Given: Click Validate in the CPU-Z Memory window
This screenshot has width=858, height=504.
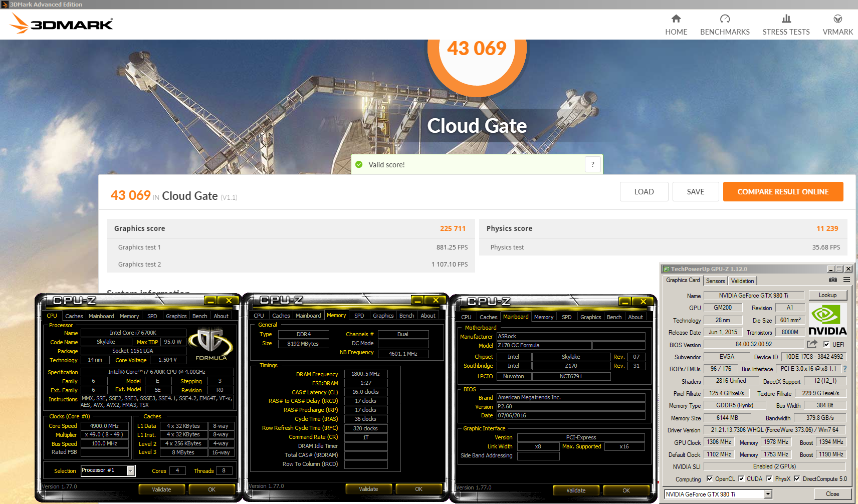Looking at the screenshot, I should (368, 489).
